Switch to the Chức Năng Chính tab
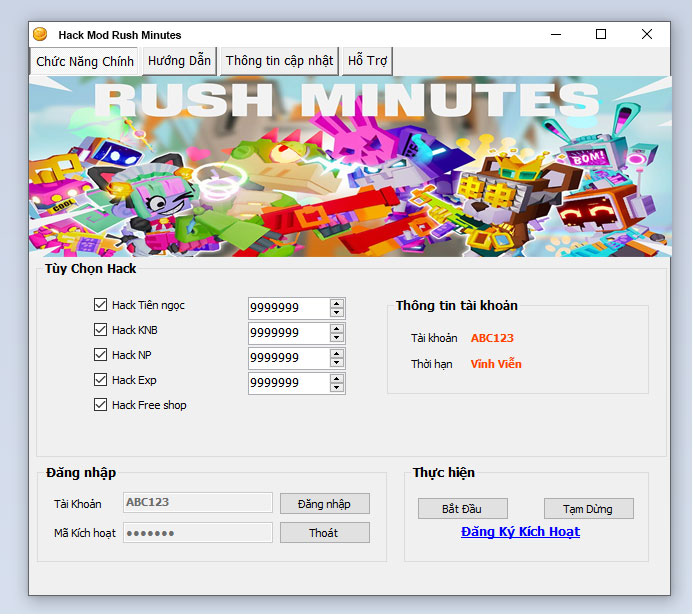This screenshot has width=693, height=616. click(85, 61)
